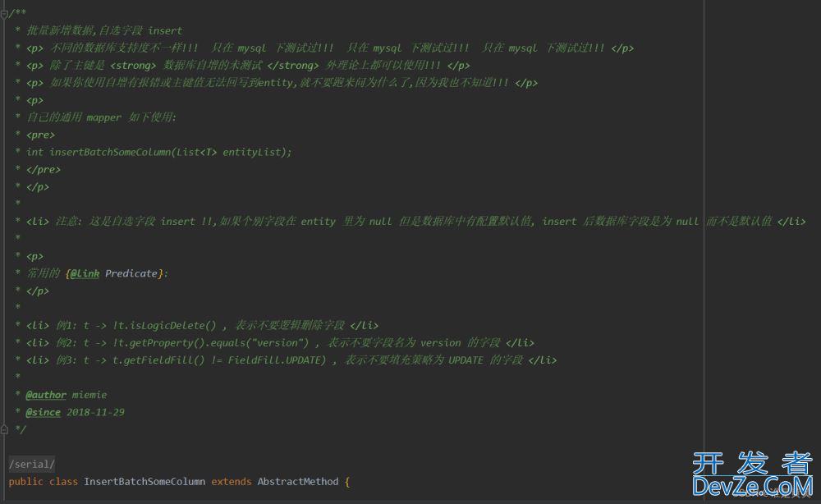Viewport: 821px width, 504px height.
Task: Click the public keyword
Action: coord(25,482)
